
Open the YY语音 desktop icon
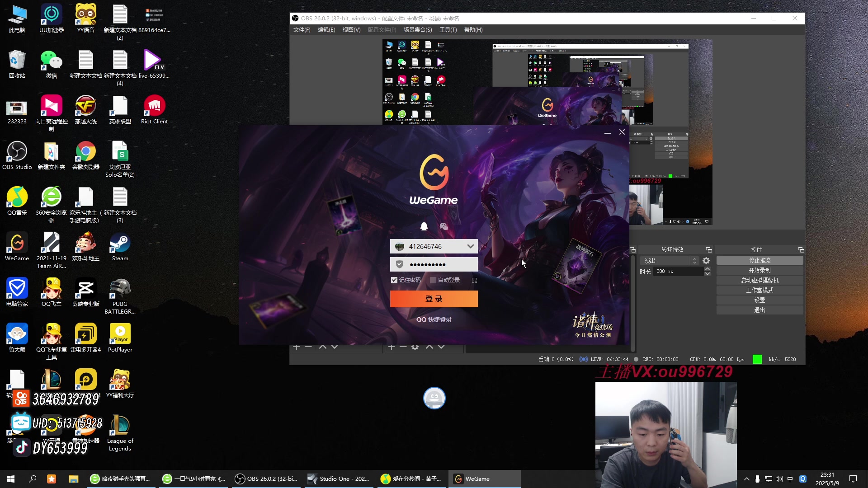pos(86,19)
